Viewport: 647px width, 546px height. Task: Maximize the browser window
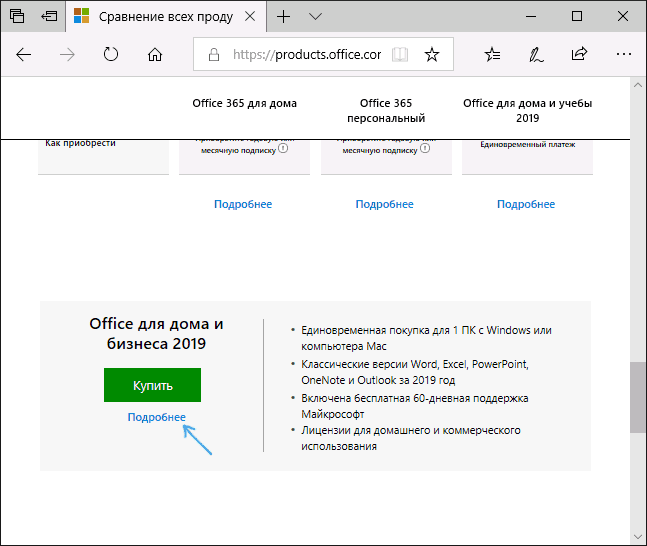click(x=577, y=17)
